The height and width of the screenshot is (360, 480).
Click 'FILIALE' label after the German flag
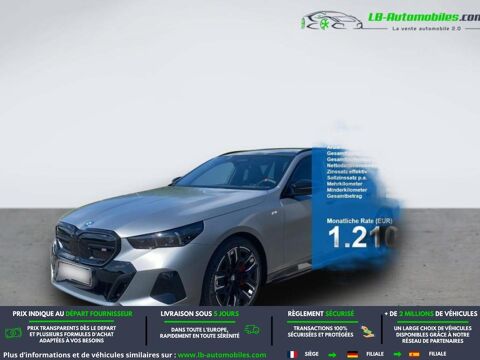(x=375, y=354)
